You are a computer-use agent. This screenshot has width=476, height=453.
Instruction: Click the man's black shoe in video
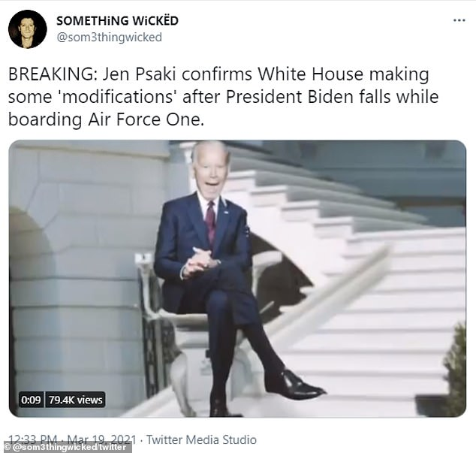point(295,386)
